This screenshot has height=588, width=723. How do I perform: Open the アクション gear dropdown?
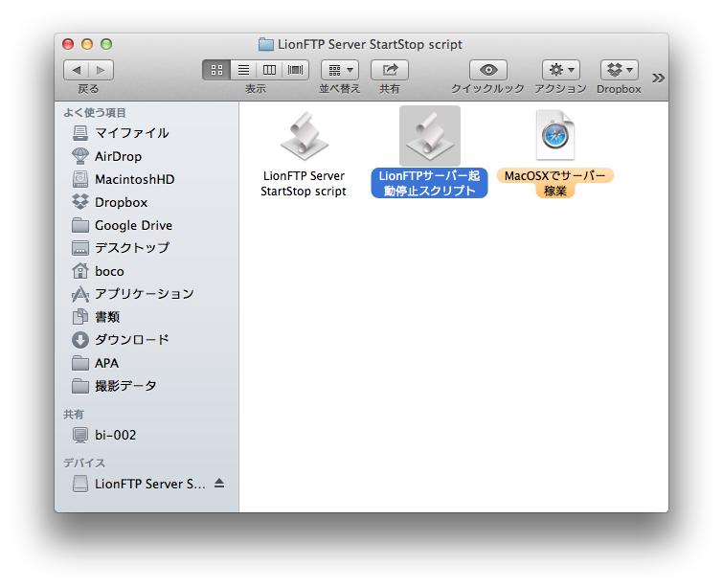(561, 70)
